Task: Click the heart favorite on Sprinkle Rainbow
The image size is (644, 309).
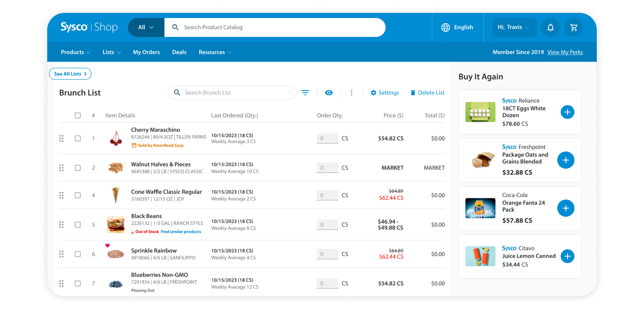Action: pos(107,246)
